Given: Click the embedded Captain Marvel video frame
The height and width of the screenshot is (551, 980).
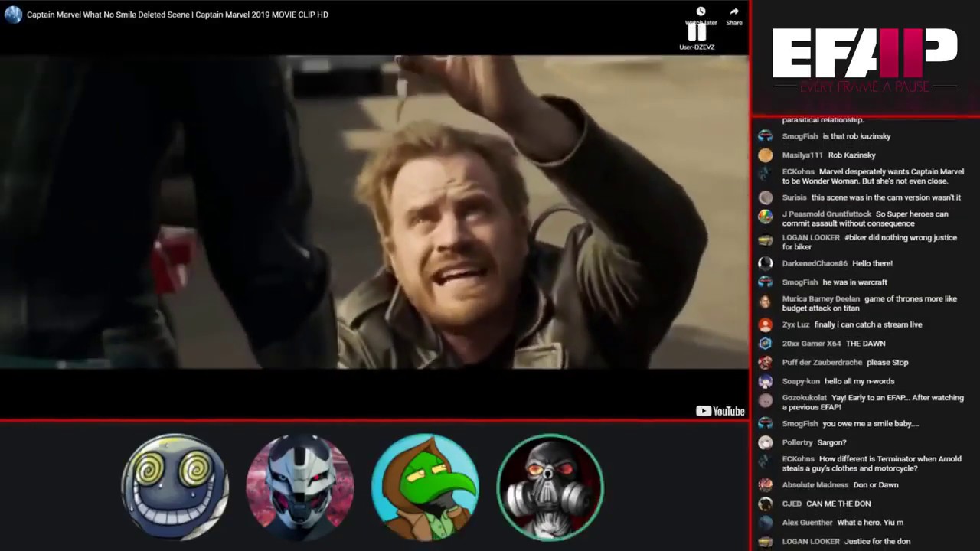Looking at the screenshot, I should [374, 212].
